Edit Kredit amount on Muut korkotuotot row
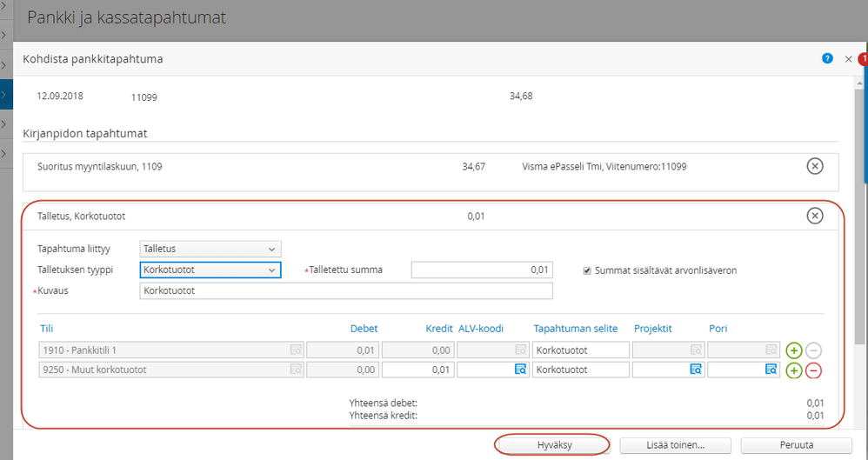Viewport: 868px width, 460px height. [417, 370]
